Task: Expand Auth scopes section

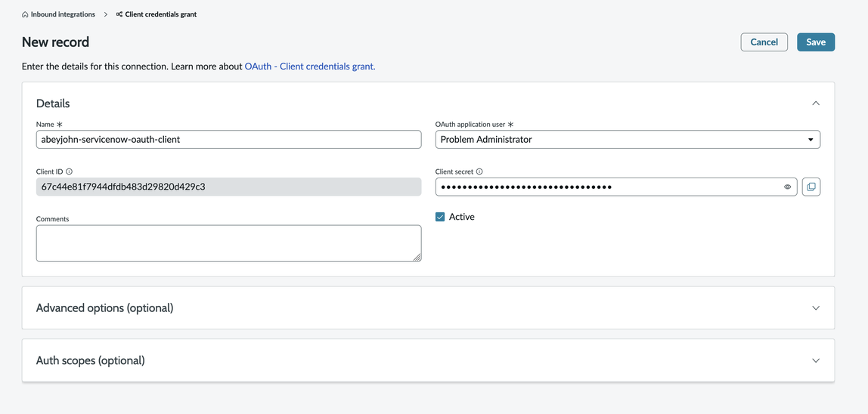Action: pos(815,360)
